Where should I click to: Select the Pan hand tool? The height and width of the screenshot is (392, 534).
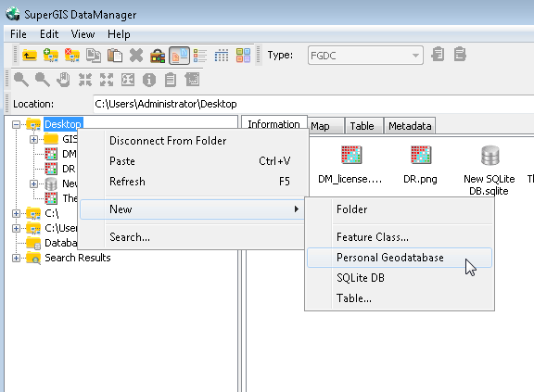tap(63, 80)
